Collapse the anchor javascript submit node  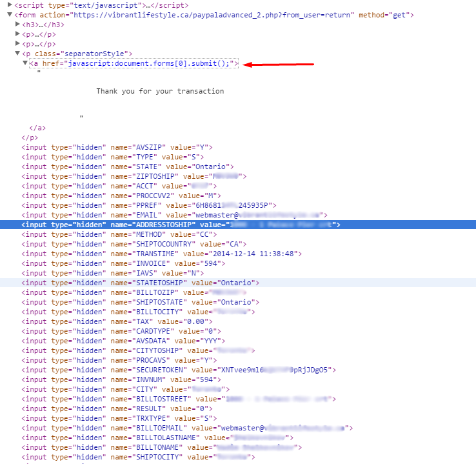[x=25, y=63]
